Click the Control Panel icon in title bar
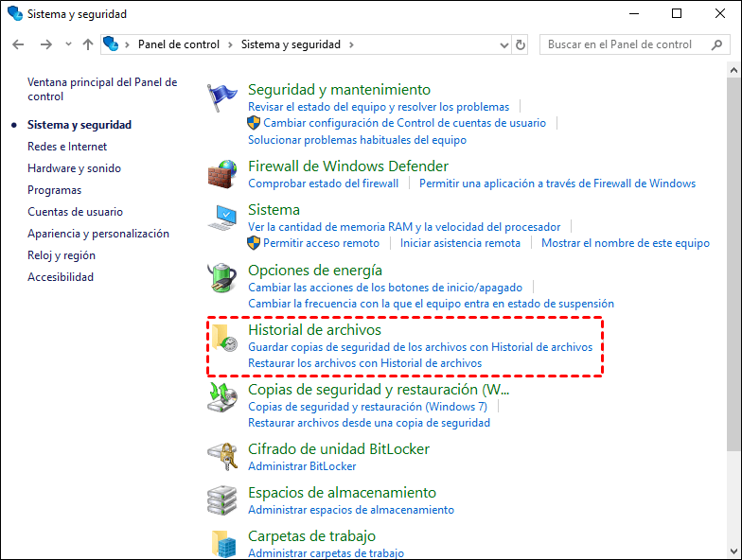This screenshot has height=560, width=742. [15, 13]
